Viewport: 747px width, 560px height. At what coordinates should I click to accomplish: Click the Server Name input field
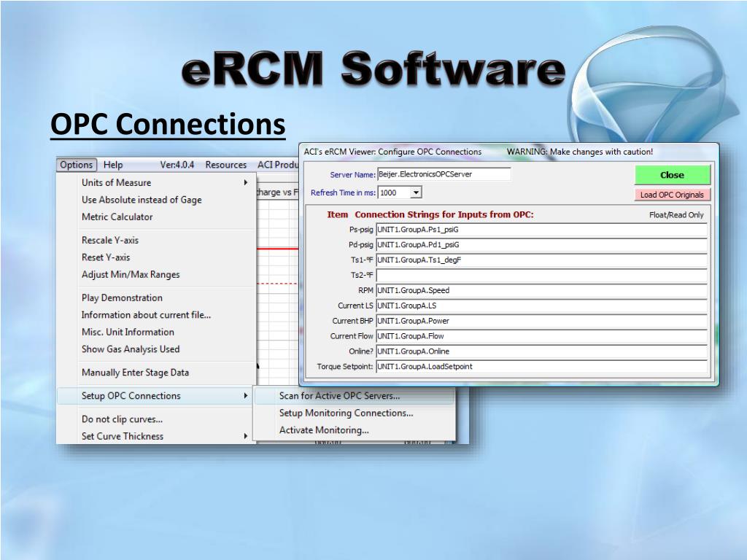pyautogui.click(x=444, y=174)
